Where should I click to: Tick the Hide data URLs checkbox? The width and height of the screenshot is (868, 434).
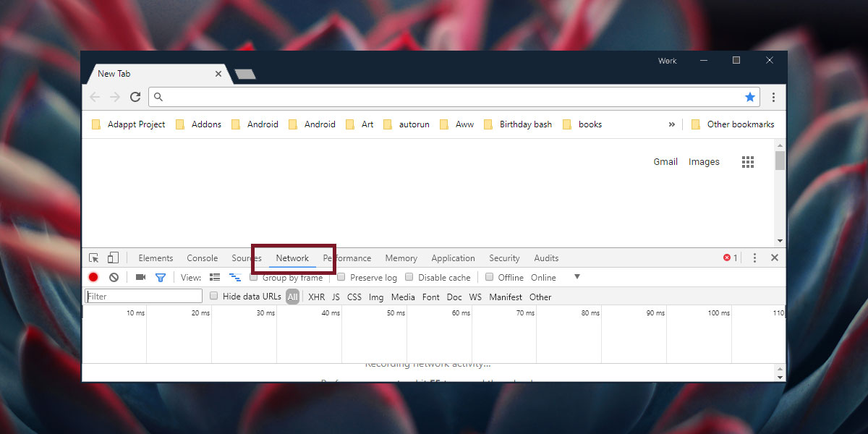click(213, 296)
